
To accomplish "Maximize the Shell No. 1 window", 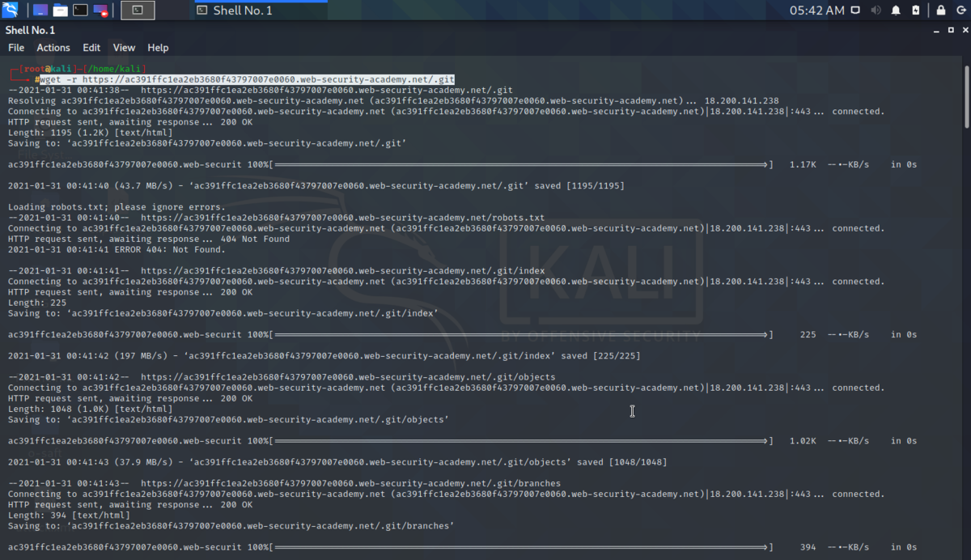I will coord(950,30).
